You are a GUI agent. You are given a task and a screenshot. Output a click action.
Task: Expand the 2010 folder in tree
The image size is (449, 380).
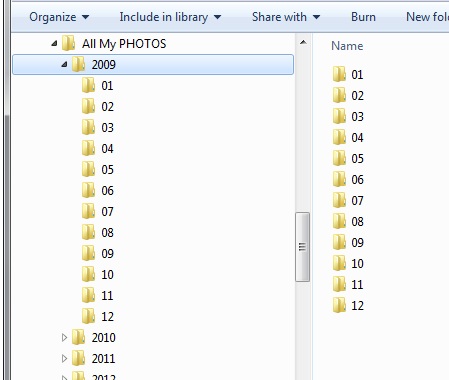pos(64,338)
